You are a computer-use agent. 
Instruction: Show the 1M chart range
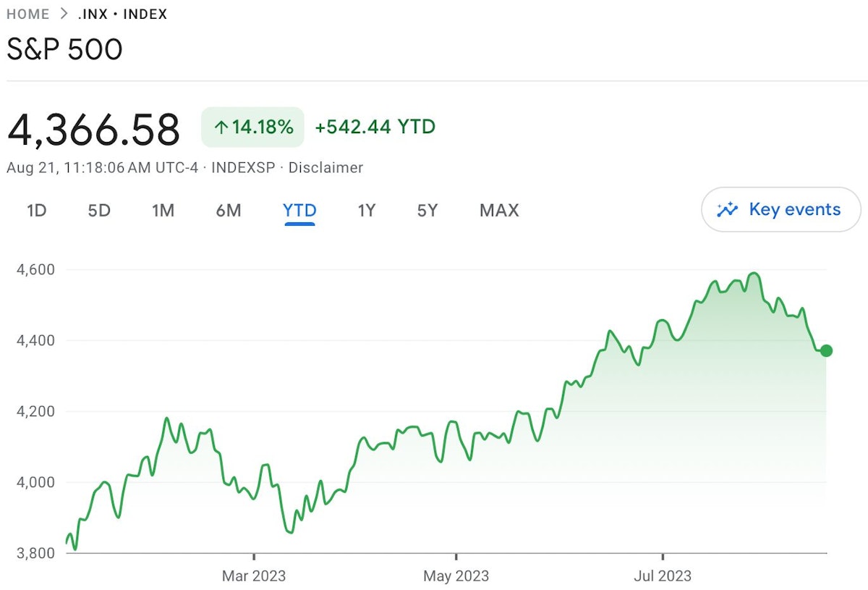[x=163, y=211]
